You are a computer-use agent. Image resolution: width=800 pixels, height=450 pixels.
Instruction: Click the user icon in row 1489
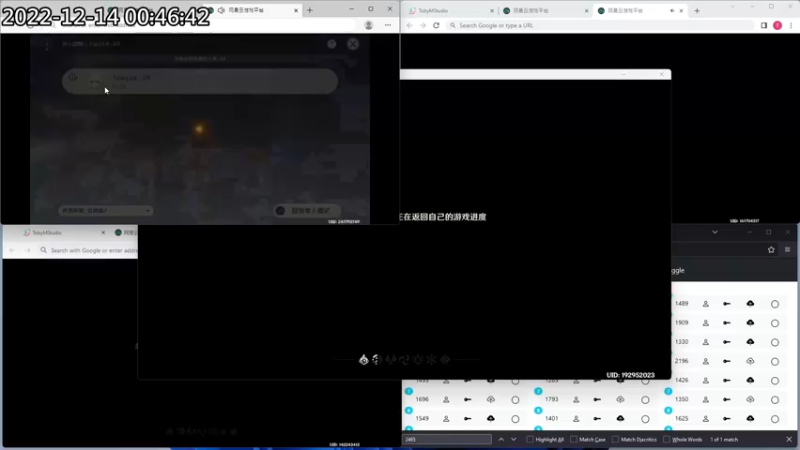(x=706, y=304)
